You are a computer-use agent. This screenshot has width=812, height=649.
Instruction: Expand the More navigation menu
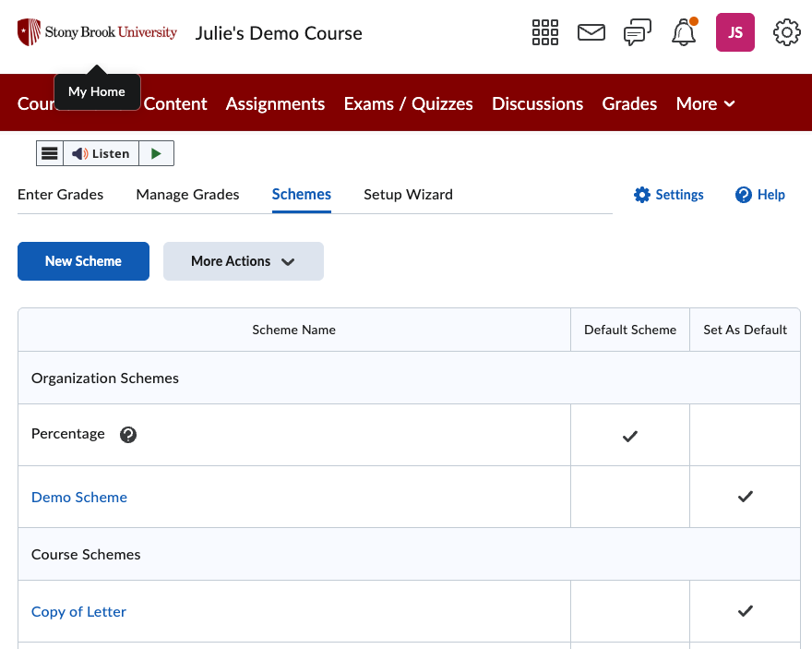coord(705,103)
